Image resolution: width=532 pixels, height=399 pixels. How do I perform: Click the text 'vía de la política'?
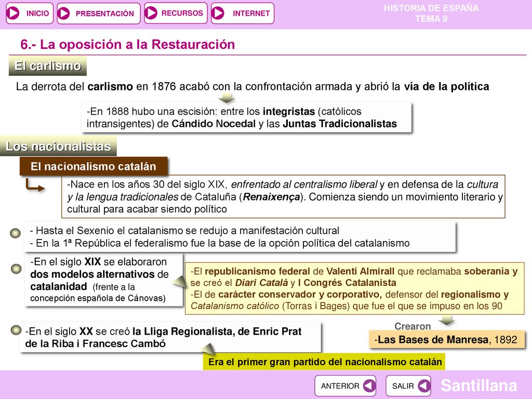[x=446, y=87]
